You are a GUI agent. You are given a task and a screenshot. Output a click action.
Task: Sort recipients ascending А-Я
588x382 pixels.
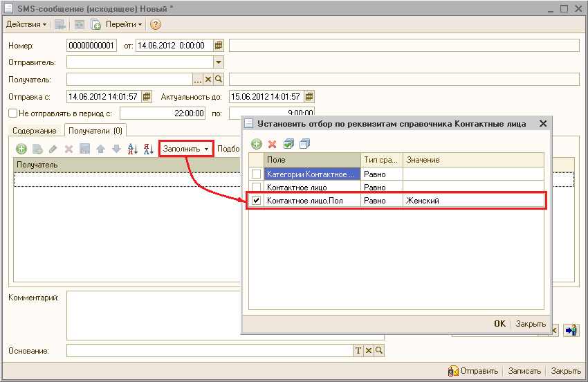[x=132, y=149]
